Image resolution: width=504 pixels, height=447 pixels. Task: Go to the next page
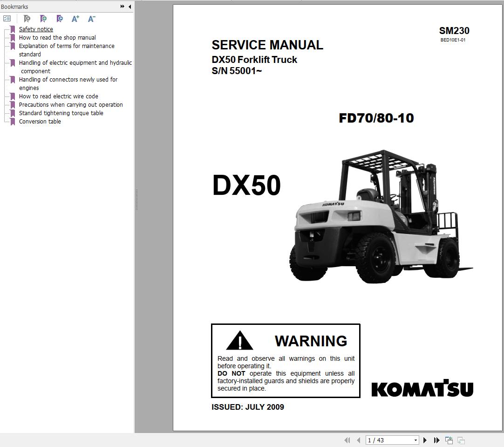(425, 440)
